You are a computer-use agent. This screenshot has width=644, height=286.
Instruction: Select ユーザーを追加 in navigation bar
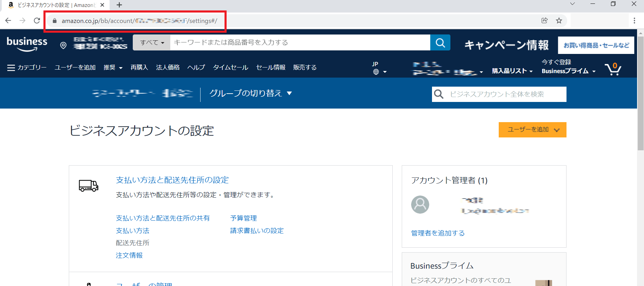pos(75,67)
